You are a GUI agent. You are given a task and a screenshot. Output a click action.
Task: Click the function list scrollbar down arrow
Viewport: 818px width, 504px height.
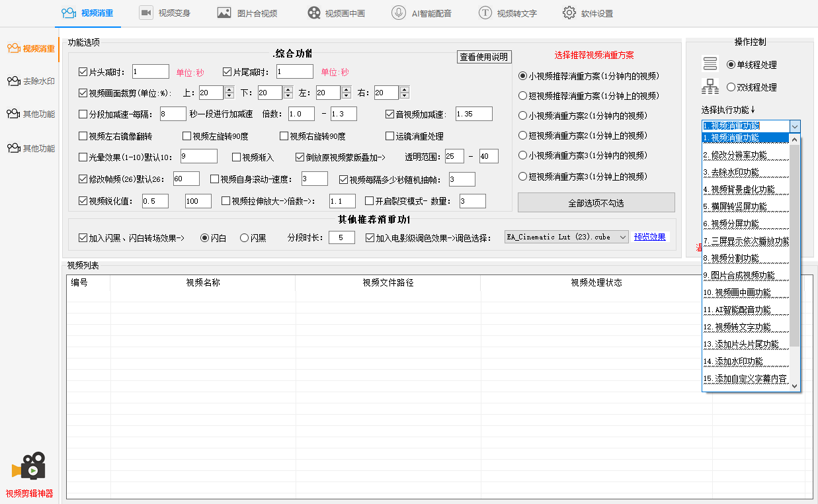tap(795, 386)
